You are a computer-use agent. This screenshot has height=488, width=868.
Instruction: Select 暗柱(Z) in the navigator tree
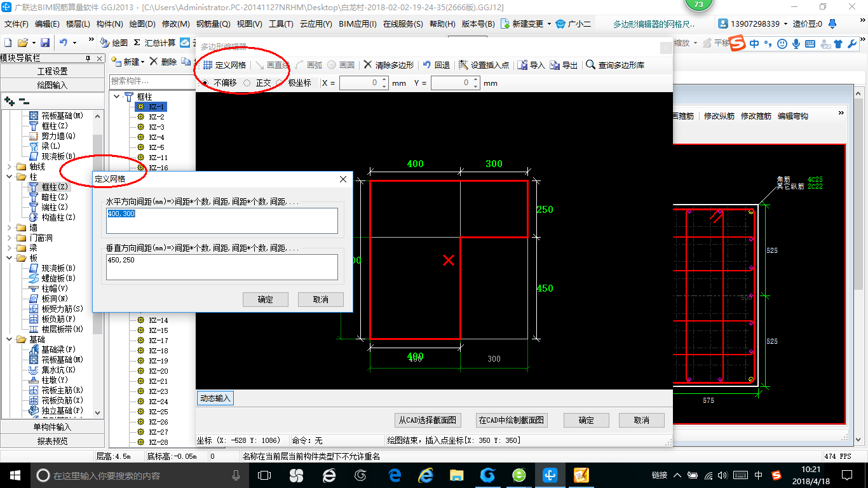coord(55,197)
